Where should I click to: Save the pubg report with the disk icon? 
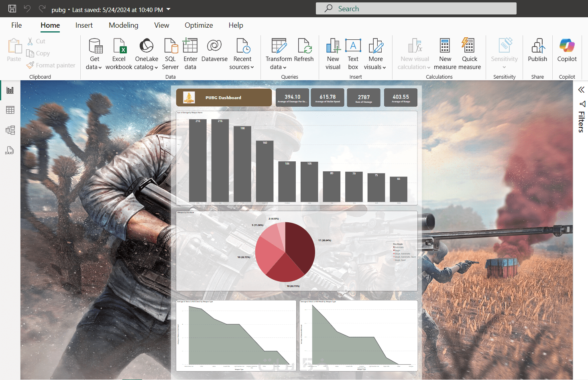click(x=12, y=8)
